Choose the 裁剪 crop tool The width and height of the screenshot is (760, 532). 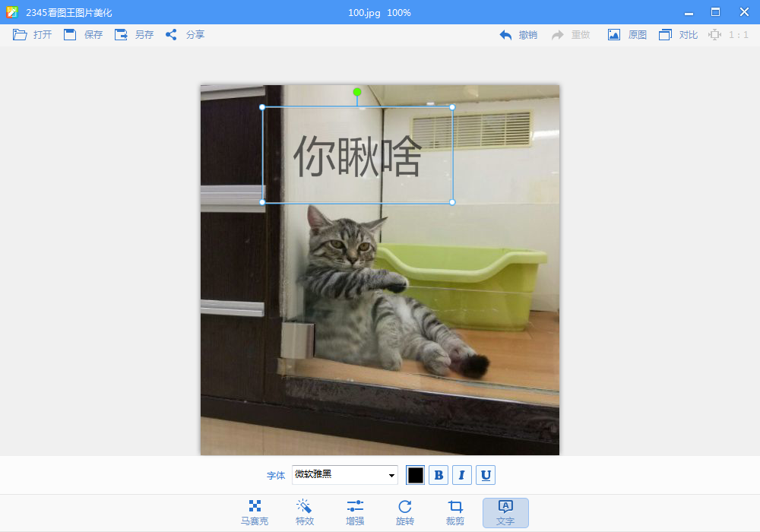pos(455,513)
